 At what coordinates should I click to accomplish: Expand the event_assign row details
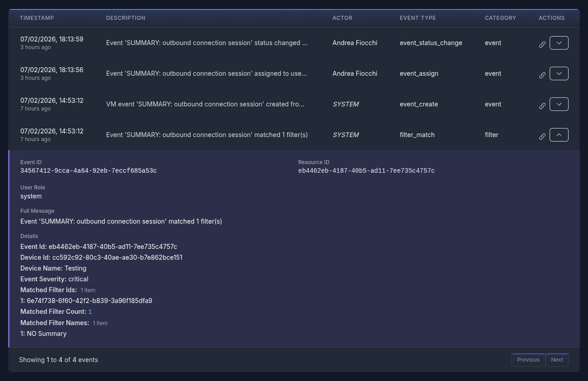coord(559,73)
